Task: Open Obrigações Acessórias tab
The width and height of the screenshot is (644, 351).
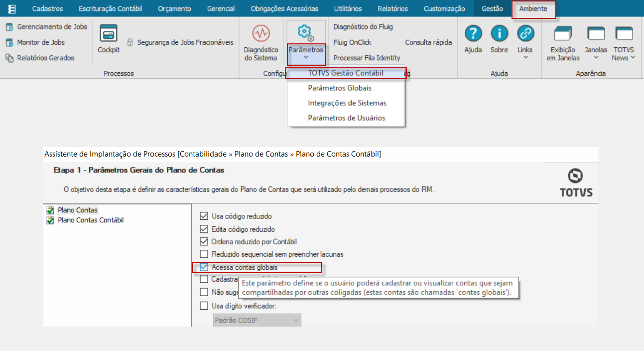Action: [x=284, y=8]
